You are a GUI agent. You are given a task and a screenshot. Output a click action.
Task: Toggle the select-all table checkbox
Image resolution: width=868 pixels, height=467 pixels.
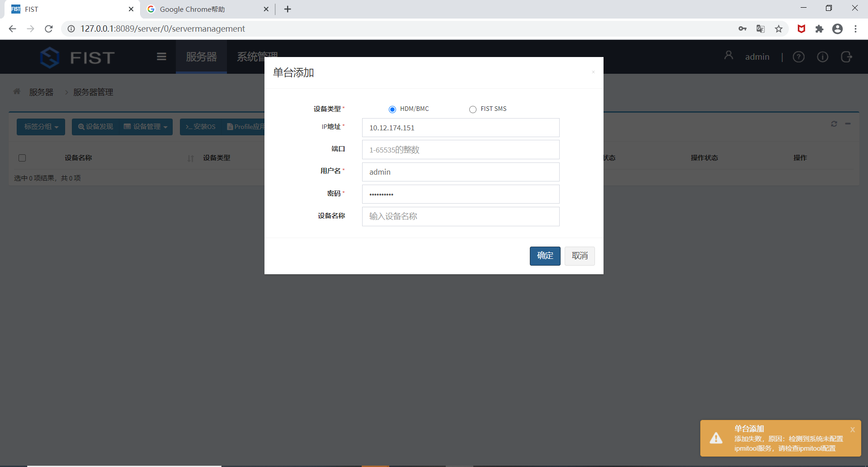tap(22, 158)
